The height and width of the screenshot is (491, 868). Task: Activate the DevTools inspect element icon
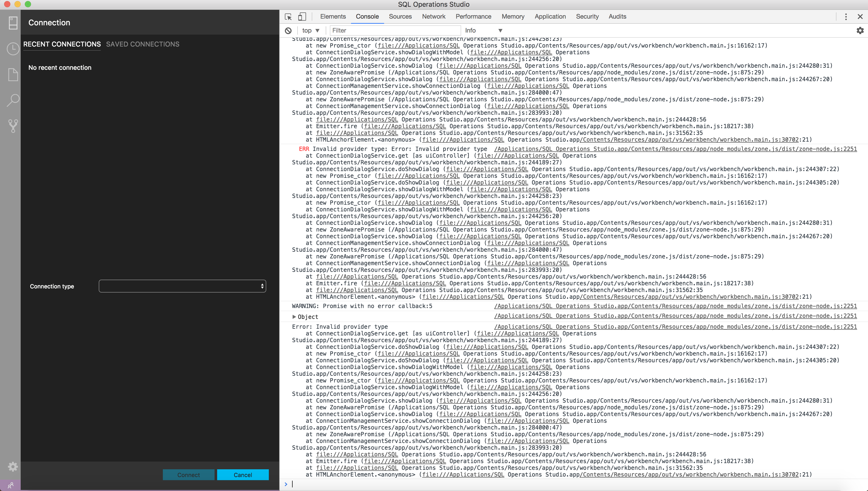click(x=288, y=17)
